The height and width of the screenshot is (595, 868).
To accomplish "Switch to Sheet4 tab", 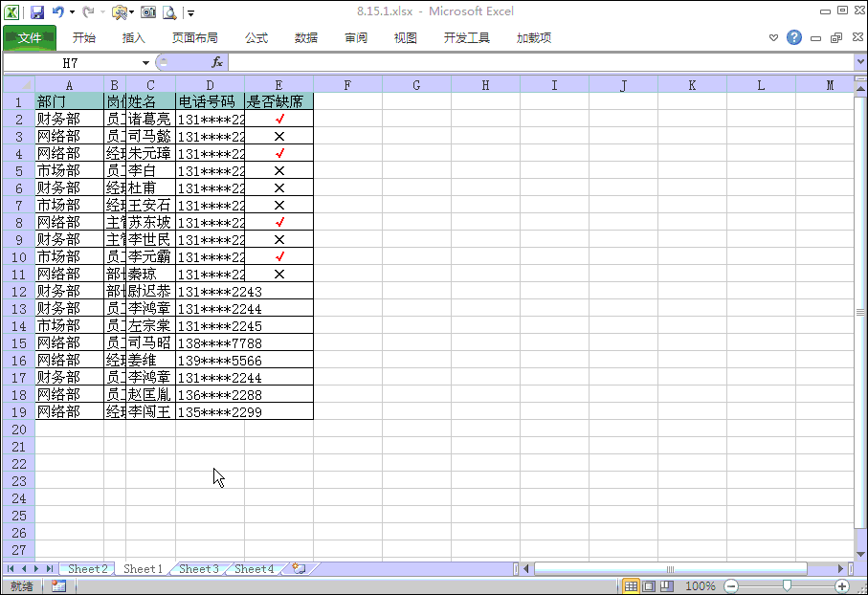I will tap(255, 568).
